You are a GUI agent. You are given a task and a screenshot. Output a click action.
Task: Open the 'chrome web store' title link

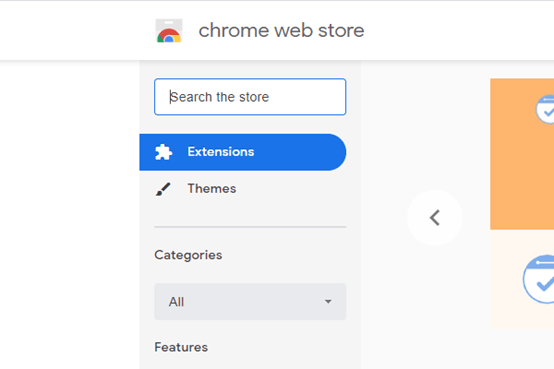[x=281, y=30]
